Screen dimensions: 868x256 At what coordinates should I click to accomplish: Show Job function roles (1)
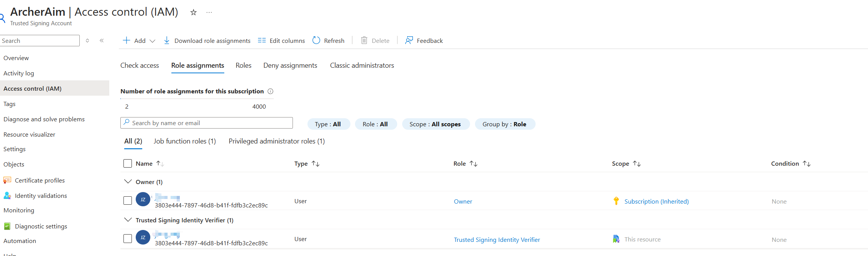pos(185,141)
